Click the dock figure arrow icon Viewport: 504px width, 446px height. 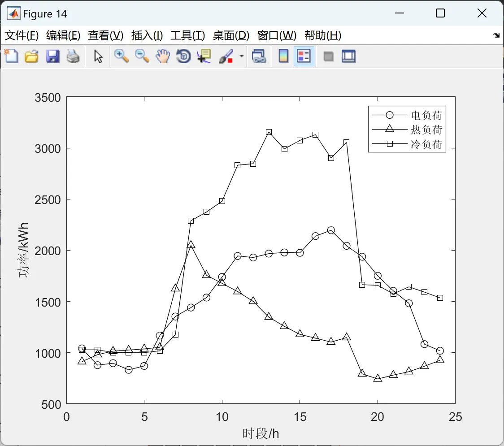pos(497,35)
